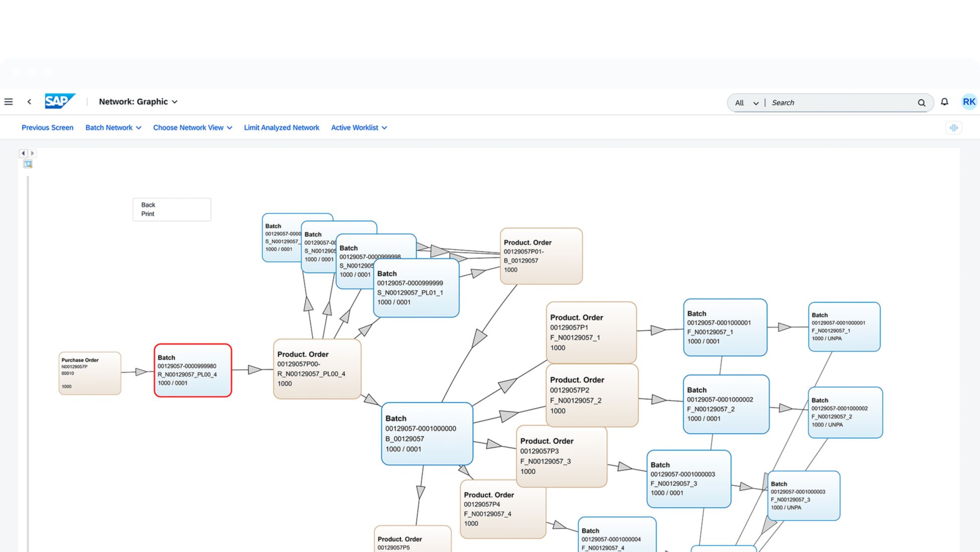Expand Choose Network View menu
The width and height of the screenshot is (980, 552).
click(x=192, y=128)
